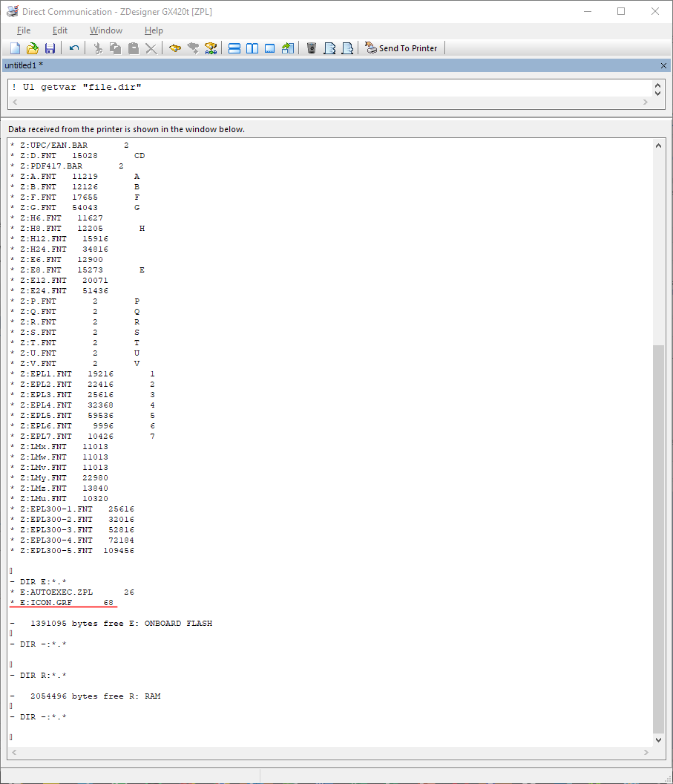Select the vertical split layout icon
673x784 pixels.
pyautogui.click(x=252, y=48)
